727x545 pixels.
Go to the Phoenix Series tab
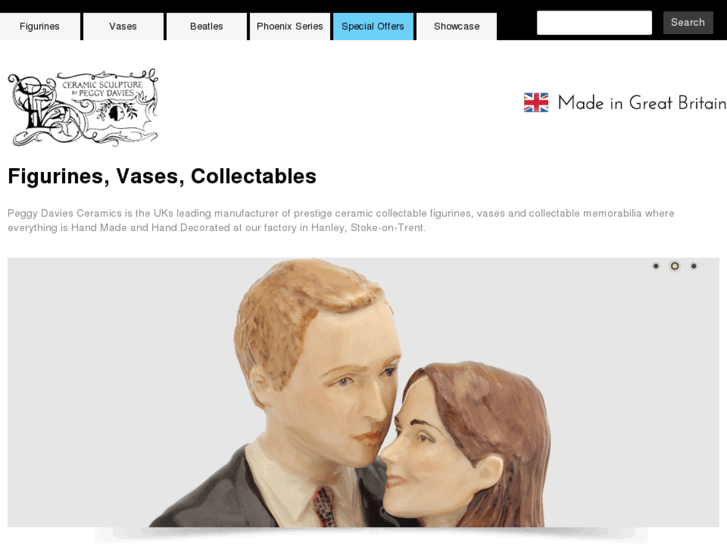[290, 26]
